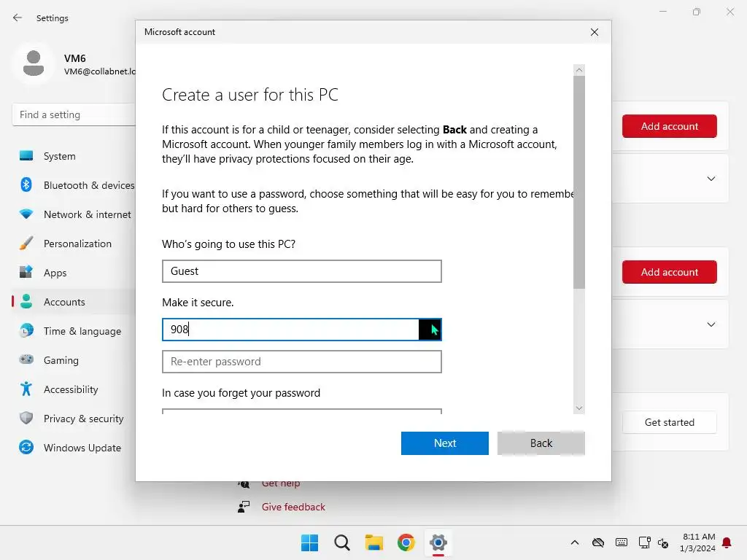
Task: Open Accessibility settings
Action: 71,389
